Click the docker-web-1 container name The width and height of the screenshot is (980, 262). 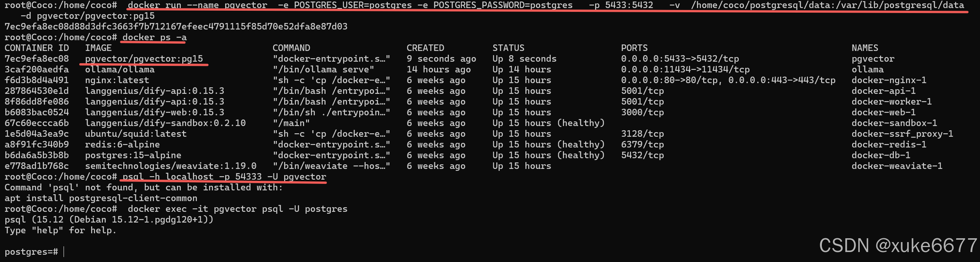coord(884,112)
